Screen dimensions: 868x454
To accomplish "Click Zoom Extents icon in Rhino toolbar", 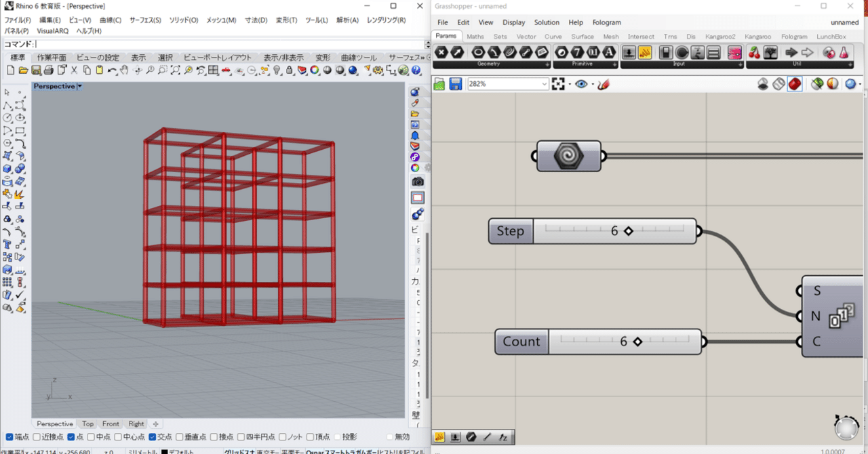I will [x=175, y=70].
